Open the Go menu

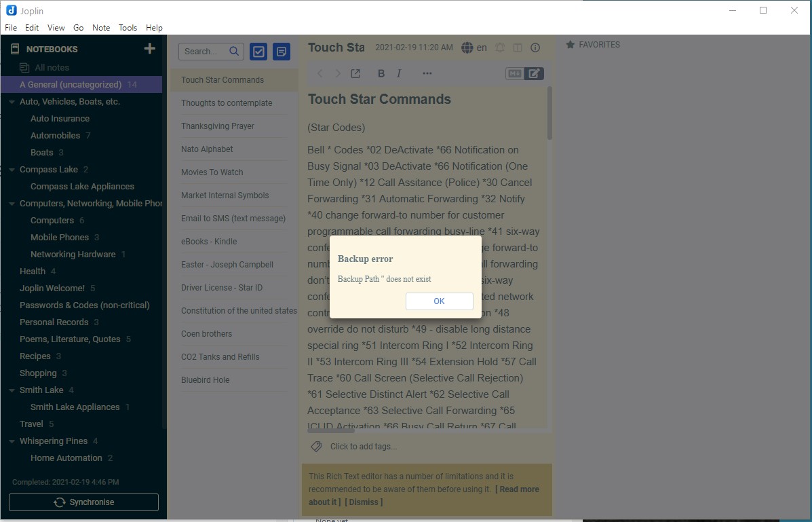coord(78,27)
